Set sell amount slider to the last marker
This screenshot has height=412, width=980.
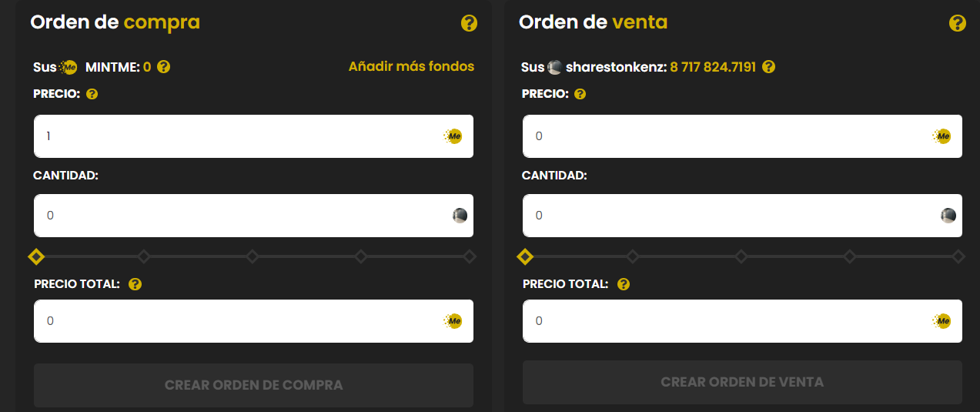point(958,256)
